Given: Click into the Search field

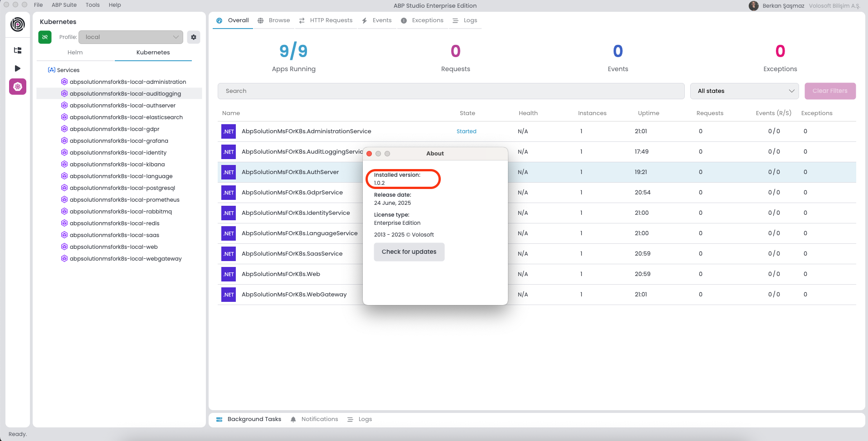Looking at the screenshot, I should 451,91.
